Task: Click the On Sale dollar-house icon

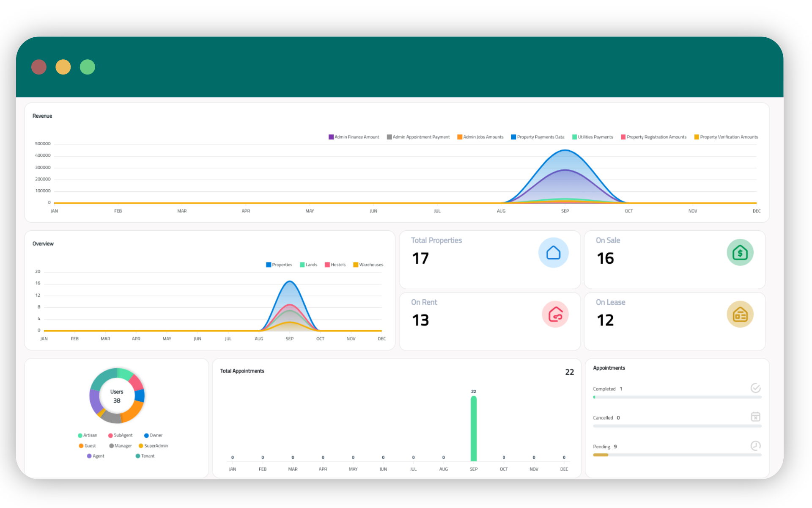Action: (x=740, y=253)
